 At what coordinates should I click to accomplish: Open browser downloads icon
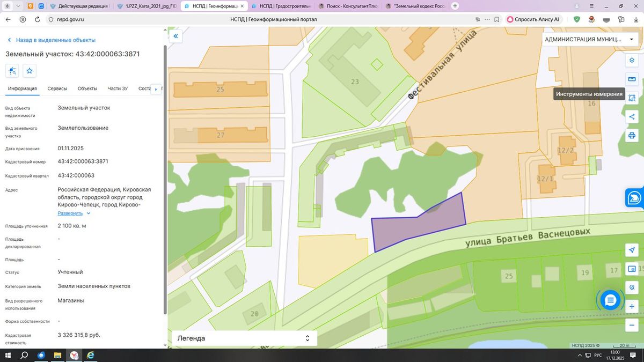636,19
